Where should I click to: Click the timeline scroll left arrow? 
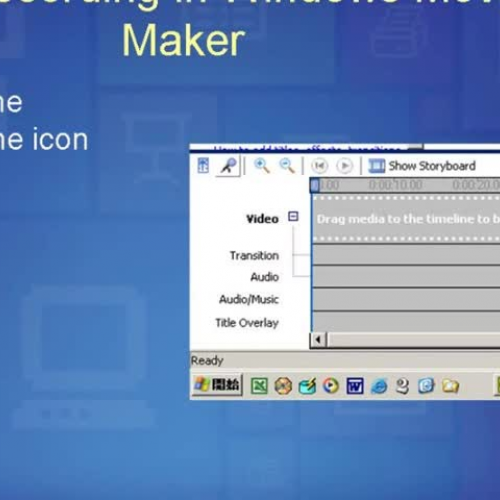tap(318, 340)
